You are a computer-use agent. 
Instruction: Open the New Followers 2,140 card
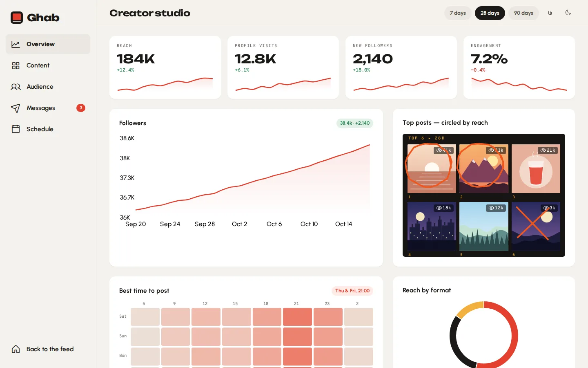click(x=401, y=67)
